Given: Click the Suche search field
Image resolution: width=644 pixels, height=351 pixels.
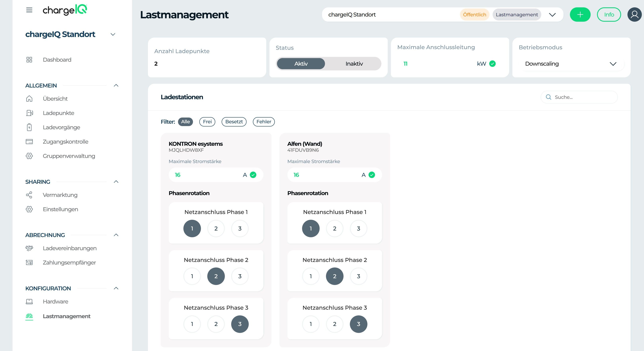Looking at the screenshot, I should click(579, 97).
